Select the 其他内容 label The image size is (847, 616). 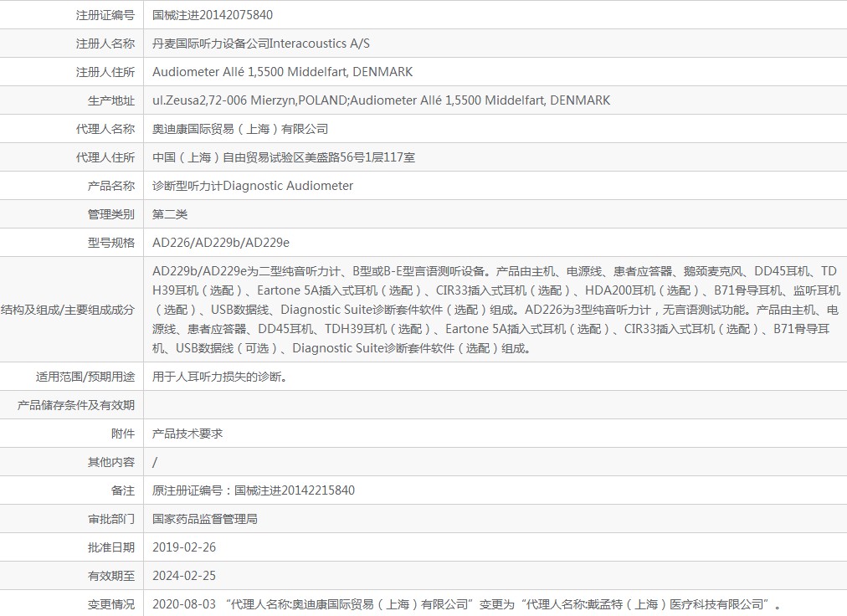(x=111, y=462)
